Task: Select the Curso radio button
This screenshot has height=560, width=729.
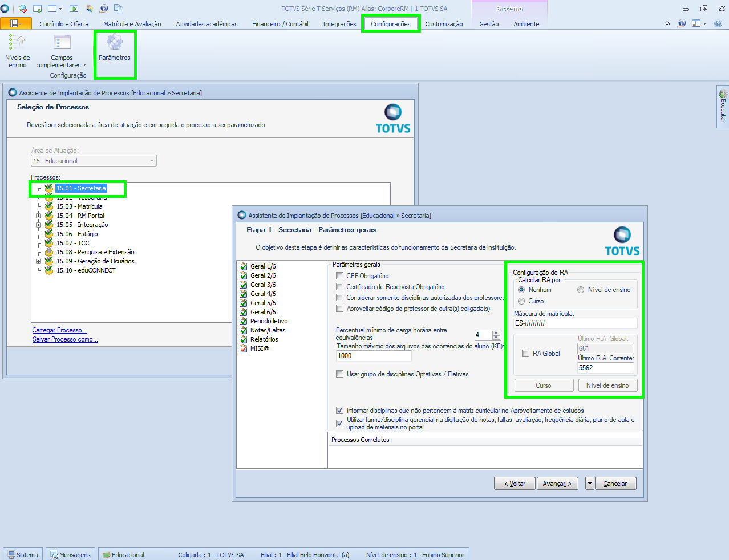Action: 521,301
